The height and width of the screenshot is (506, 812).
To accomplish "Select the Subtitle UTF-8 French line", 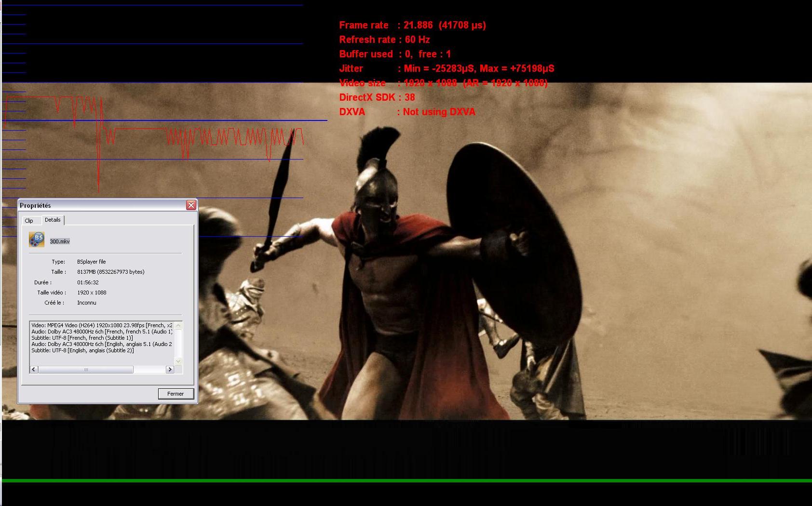I will point(82,338).
